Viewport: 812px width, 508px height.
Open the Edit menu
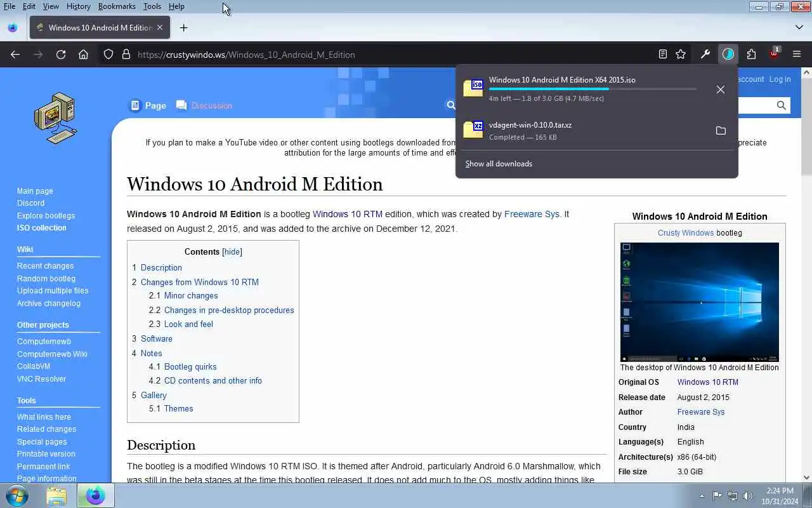point(29,6)
